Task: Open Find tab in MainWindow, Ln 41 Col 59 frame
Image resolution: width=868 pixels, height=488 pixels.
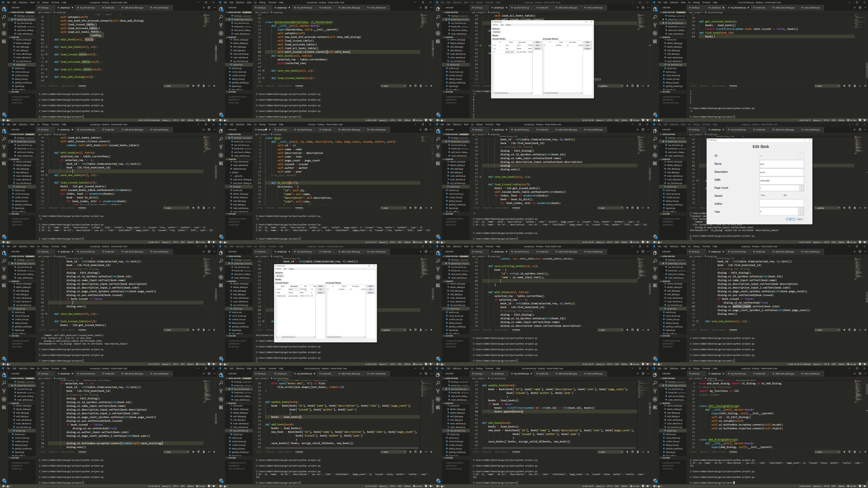Action: click(x=502, y=25)
